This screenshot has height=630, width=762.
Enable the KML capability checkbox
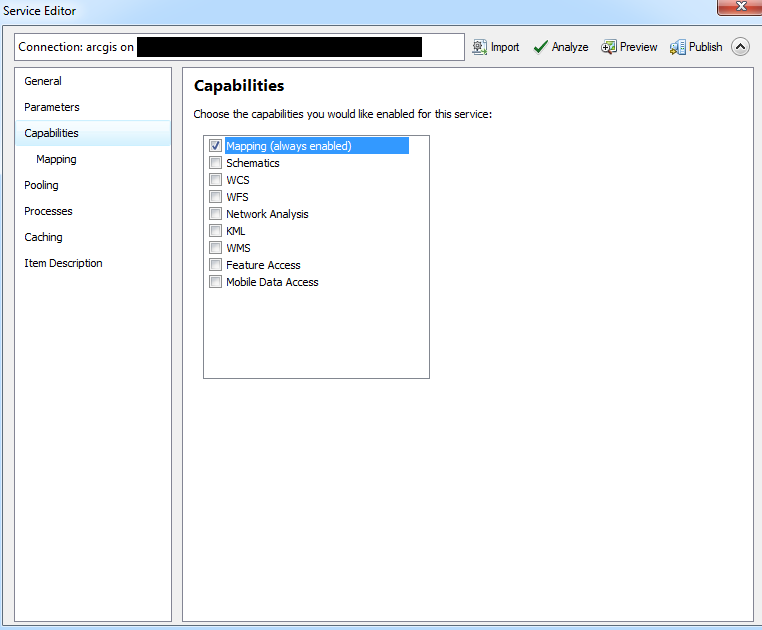tap(216, 231)
